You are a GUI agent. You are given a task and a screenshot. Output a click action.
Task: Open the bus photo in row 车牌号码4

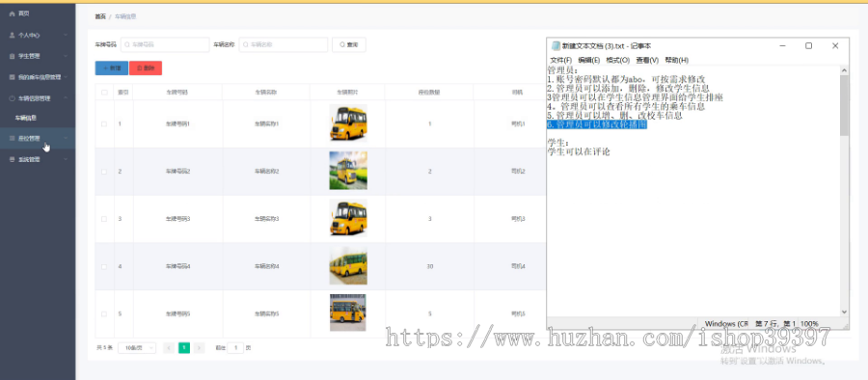click(x=347, y=266)
